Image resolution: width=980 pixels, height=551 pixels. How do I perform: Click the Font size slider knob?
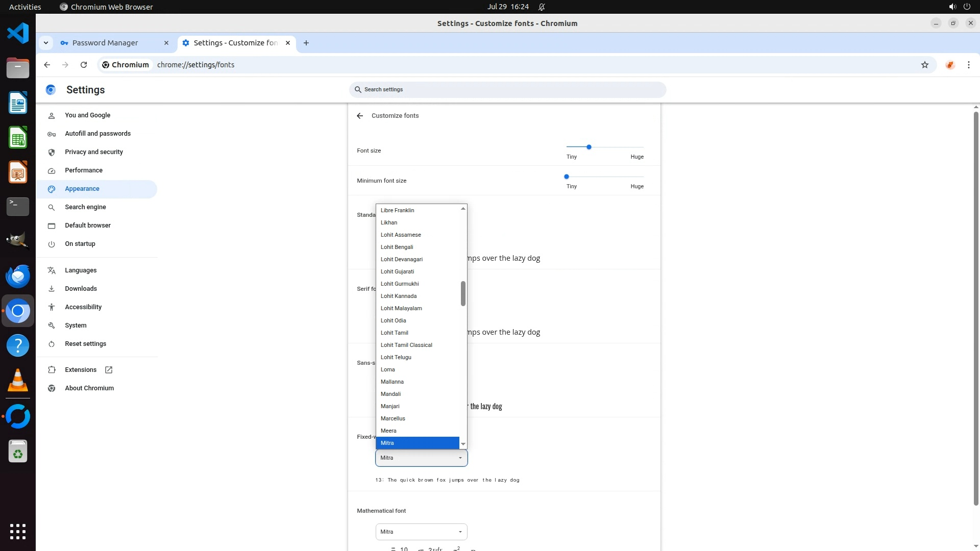[589, 147]
